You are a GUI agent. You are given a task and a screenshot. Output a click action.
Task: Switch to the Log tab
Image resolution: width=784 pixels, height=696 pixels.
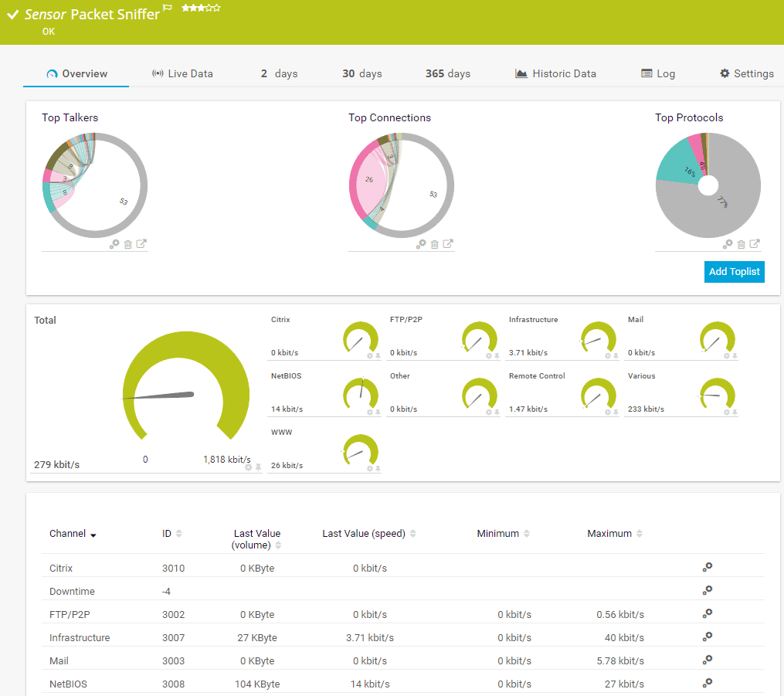click(658, 73)
